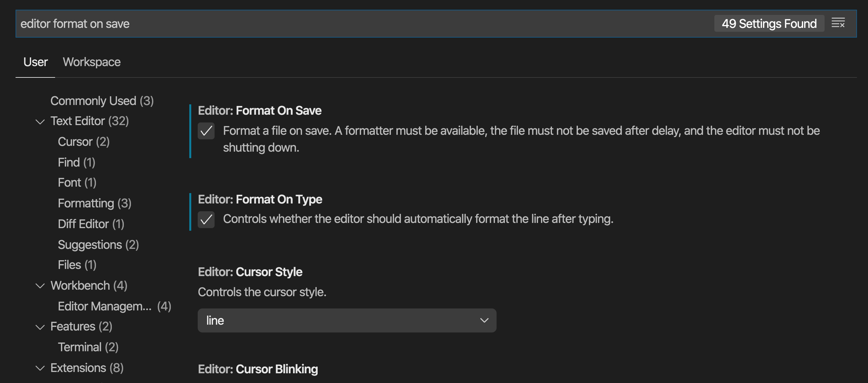Click the Editor: Cursor Style title
This screenshot has width=868, height=383.
pyautogui.click(x=250, y=272)
